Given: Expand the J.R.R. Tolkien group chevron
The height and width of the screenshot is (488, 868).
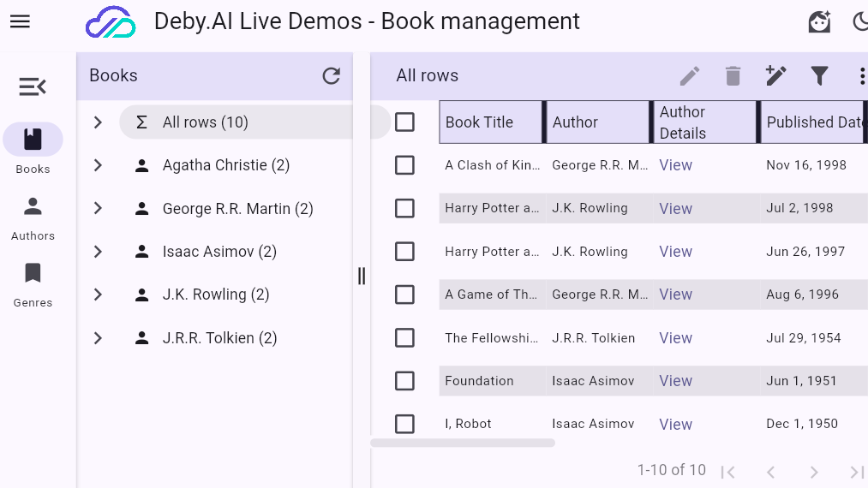Looking at the screenshot, I should click(98, 338).
